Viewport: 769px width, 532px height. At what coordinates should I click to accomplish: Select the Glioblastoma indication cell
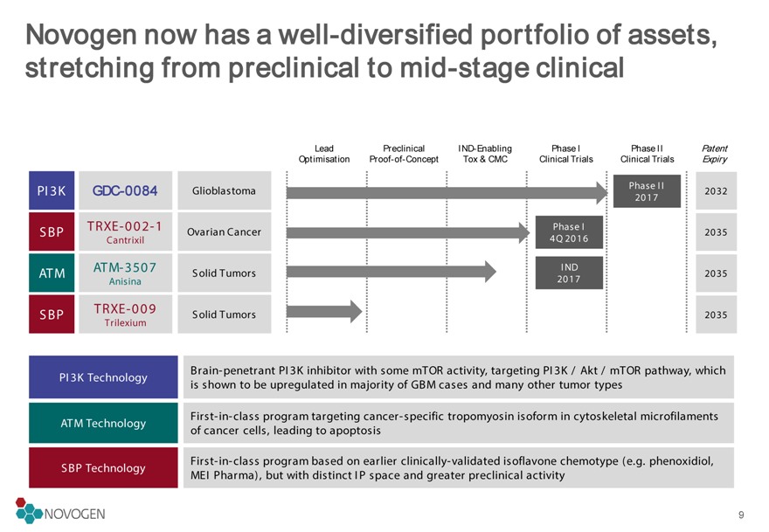[224, 190]
